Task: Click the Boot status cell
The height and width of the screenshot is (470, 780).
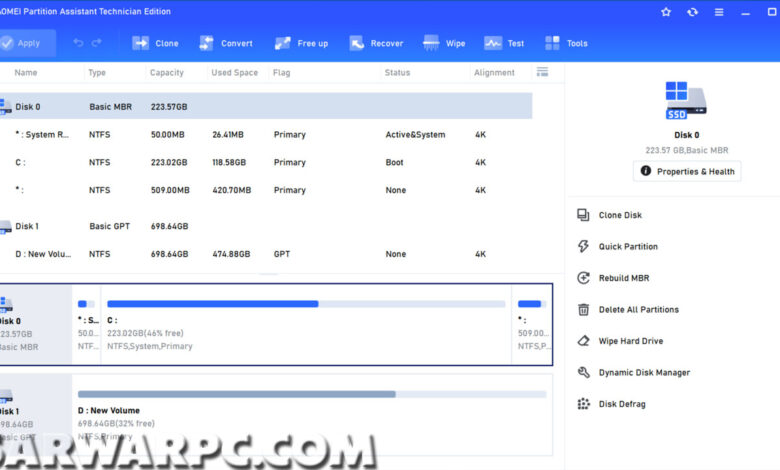Action: coord(394,162)
